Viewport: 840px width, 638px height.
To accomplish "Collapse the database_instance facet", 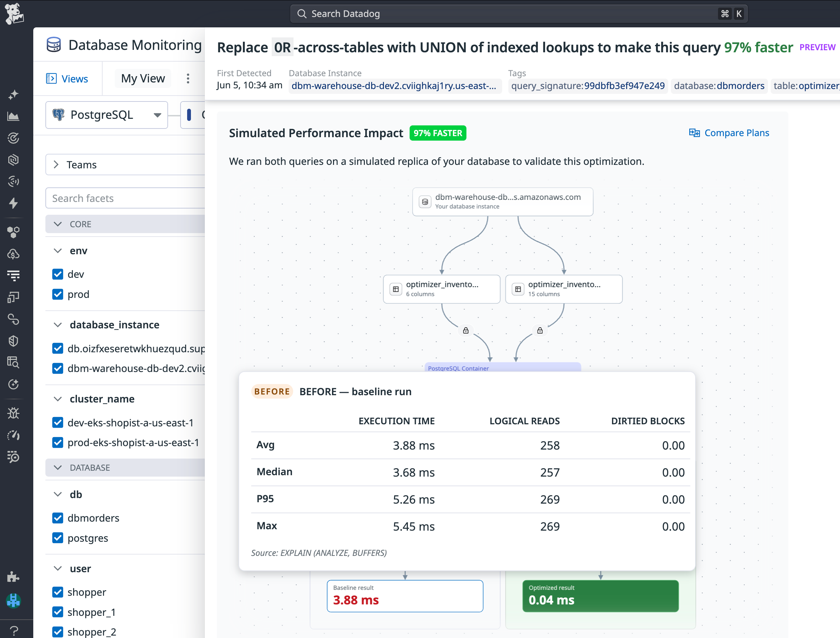I will tap(58, 325).
